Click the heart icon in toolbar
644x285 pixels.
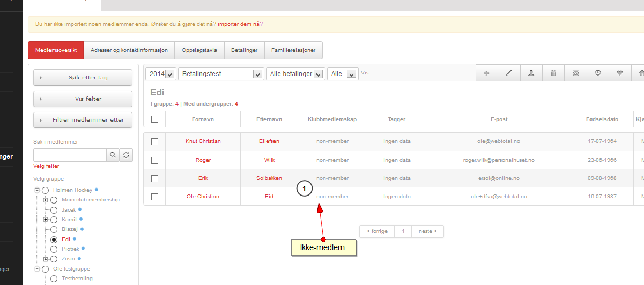(x=620, y=73)
